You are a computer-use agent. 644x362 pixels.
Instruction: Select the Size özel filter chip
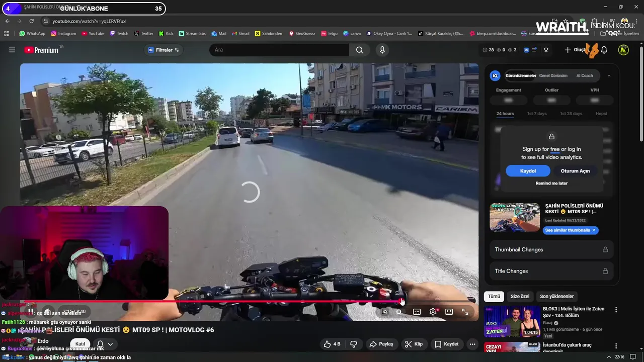(x=520, y=296)
